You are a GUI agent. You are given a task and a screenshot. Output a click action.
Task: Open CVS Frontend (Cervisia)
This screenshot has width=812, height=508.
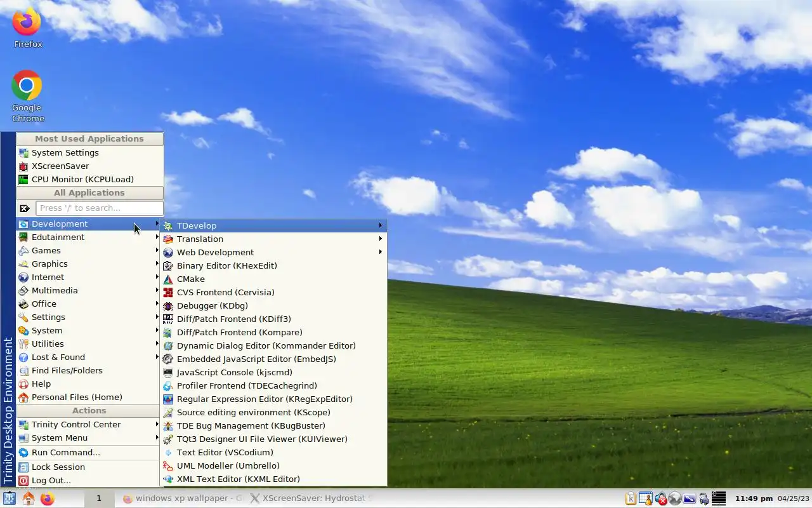pyautogui.click(x=273, y=292)
